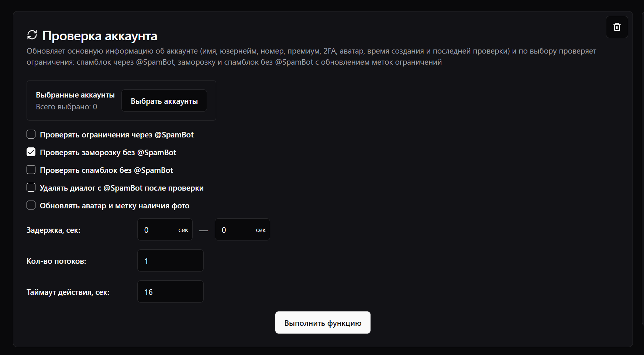Focus the maximum Задержка seconds field
This screenshot has width=644, height=355.
237,230
